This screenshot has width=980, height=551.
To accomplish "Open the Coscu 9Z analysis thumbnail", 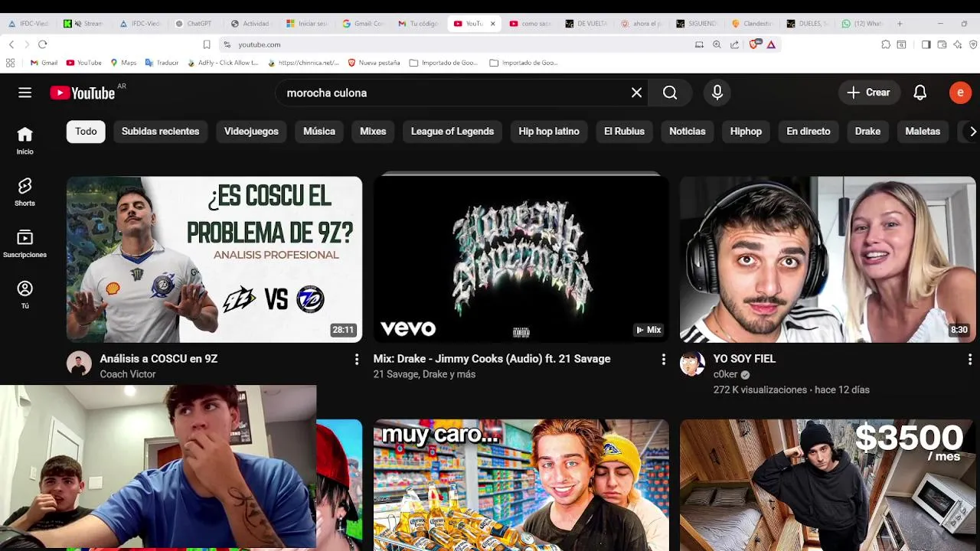I will coord(214,259).
